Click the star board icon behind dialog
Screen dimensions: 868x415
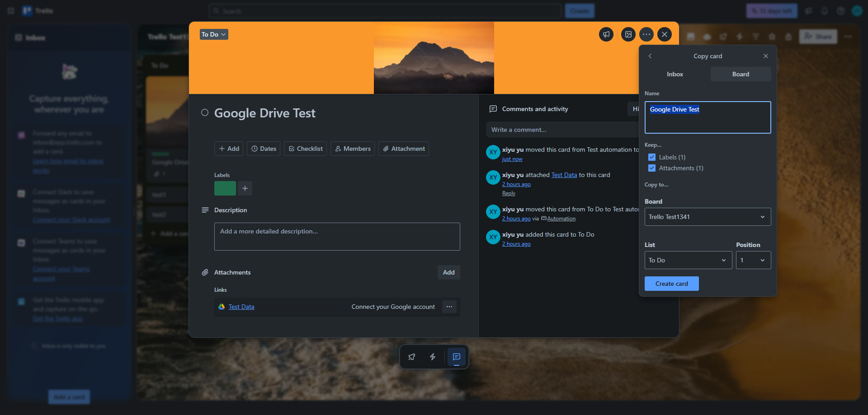point(772,37)
